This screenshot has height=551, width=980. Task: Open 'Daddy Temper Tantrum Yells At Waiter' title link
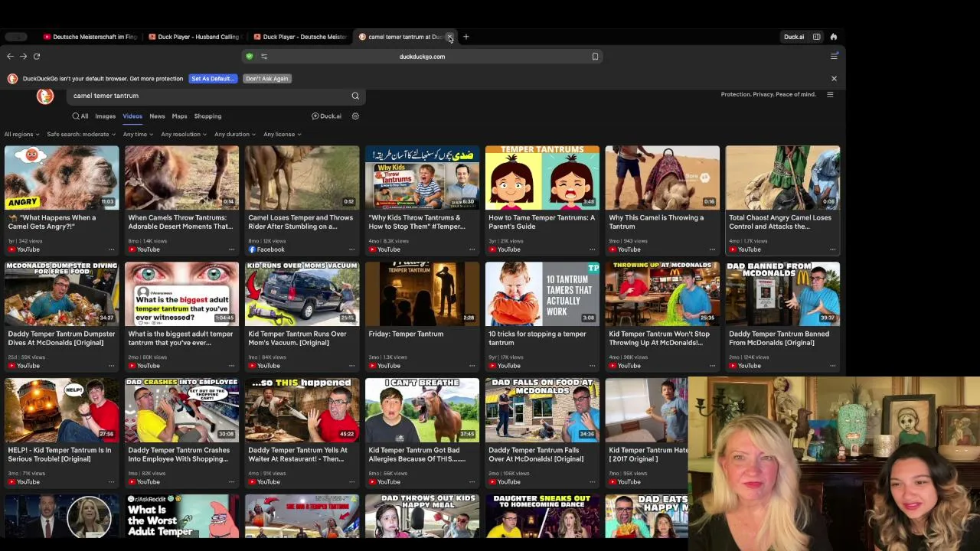pos(298,455)
